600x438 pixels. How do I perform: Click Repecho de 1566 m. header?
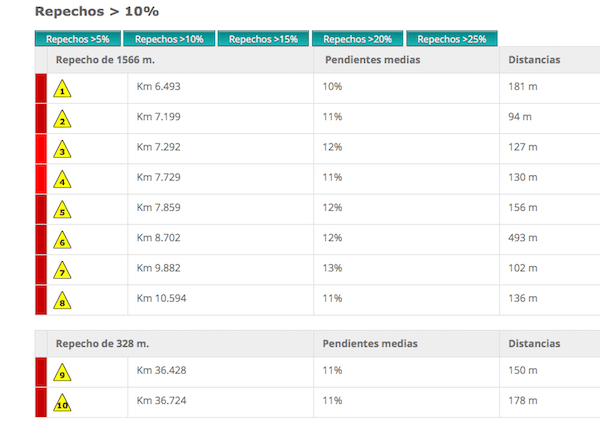click(105, 60)
